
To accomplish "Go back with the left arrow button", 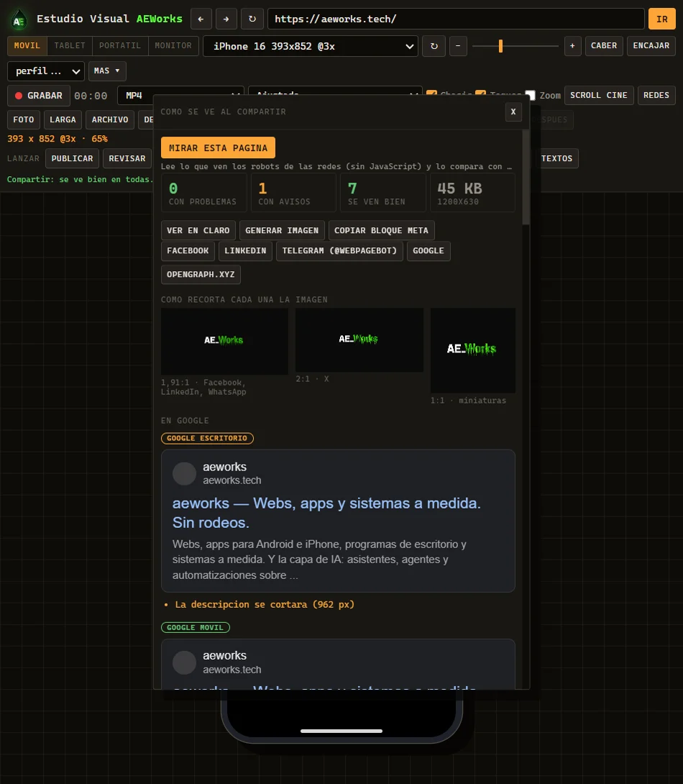I will pos(201,19).
